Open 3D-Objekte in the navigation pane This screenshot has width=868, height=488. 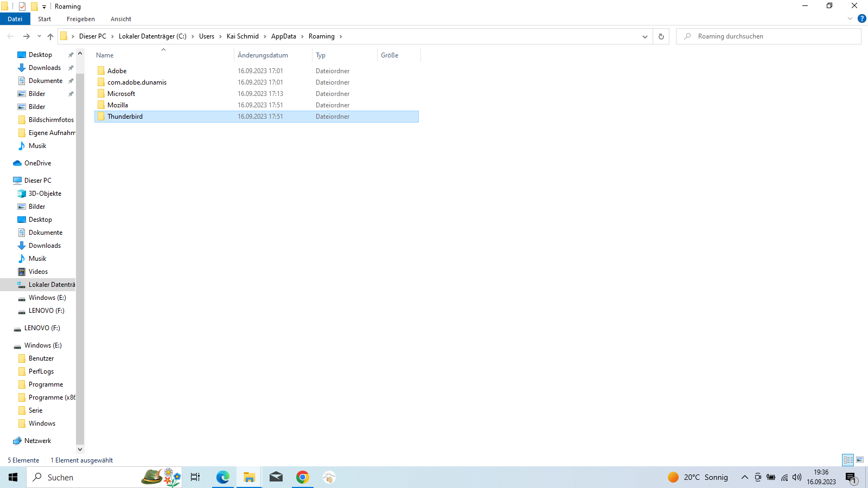(x=44, y=194)
